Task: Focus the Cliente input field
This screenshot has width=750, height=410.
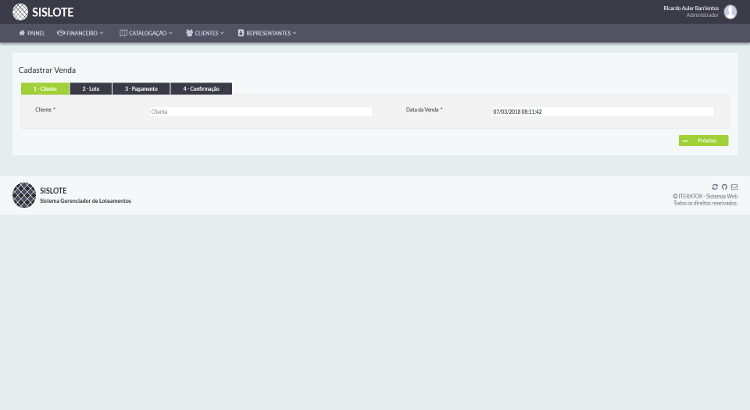Action: [x=261, y=111]
